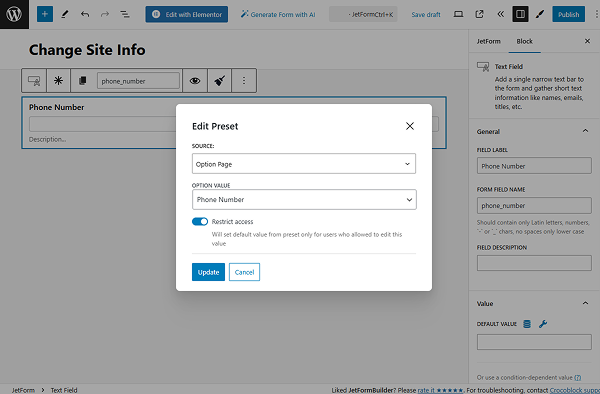600x394 pixels.
Task: Click the duplicate block icon in block toolbar
Action: pyautogui.click(x=82, y=81)
